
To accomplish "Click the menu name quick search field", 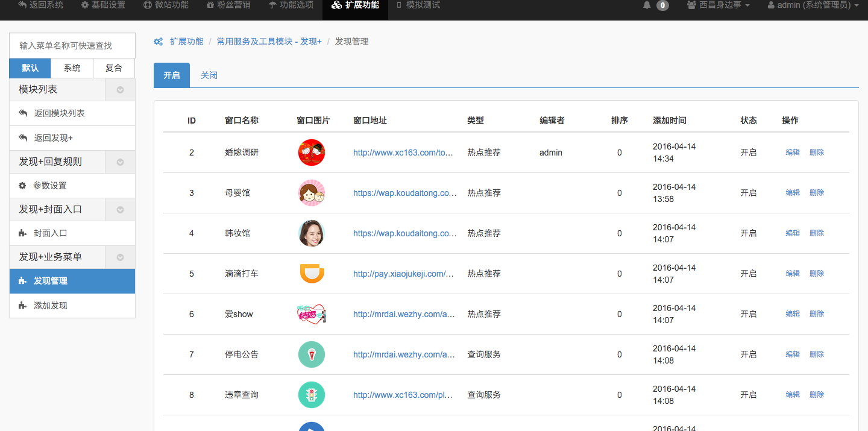I will point(72,46).
